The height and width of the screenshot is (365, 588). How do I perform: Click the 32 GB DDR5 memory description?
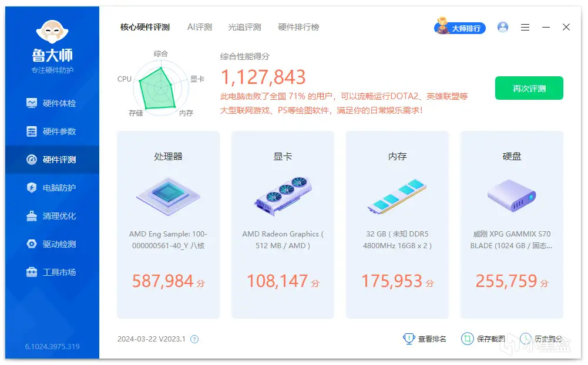(397, 240)
